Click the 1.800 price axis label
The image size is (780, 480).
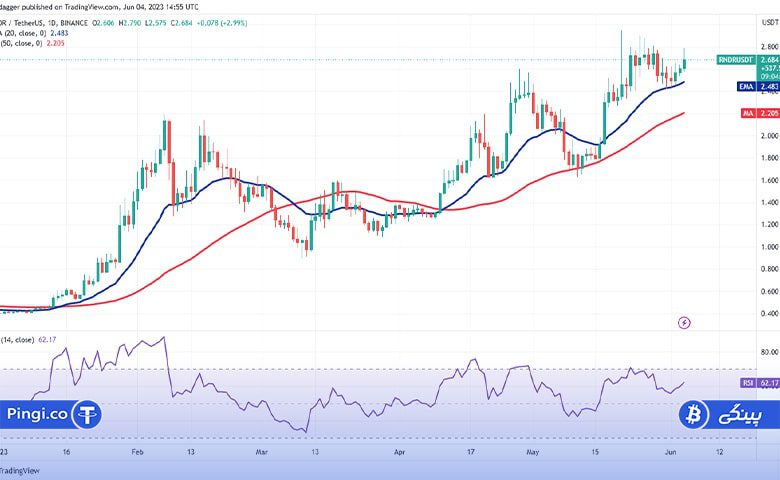pos(769,158)
